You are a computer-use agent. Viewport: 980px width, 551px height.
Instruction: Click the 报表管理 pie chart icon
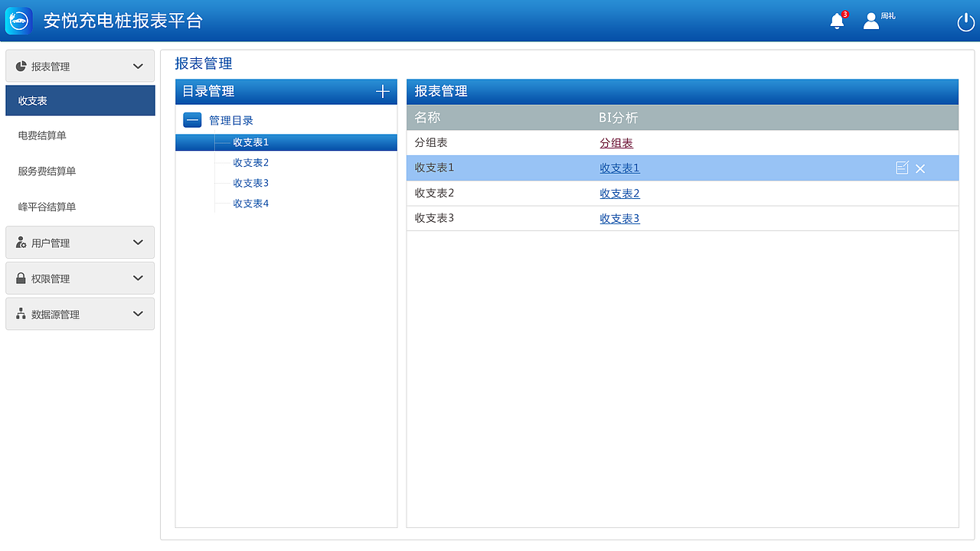pyautogui.click(x=20, y=66)
